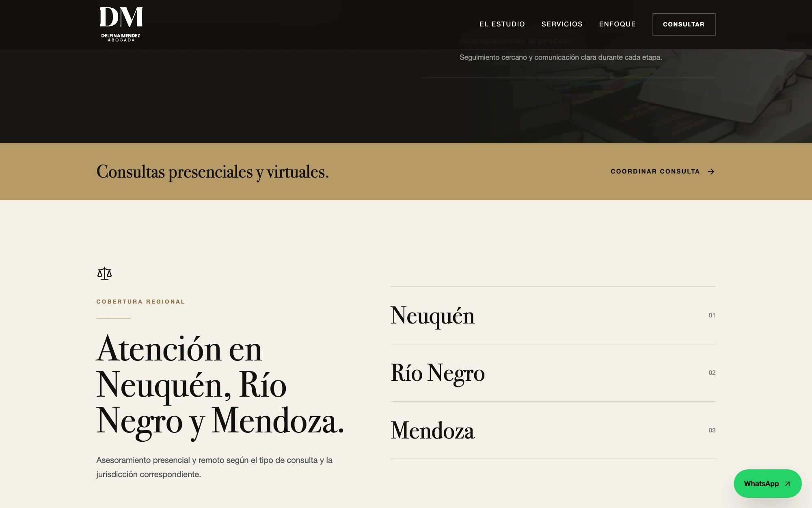
Task: Navigate to the Enfoque section
Action: (618, 24)
